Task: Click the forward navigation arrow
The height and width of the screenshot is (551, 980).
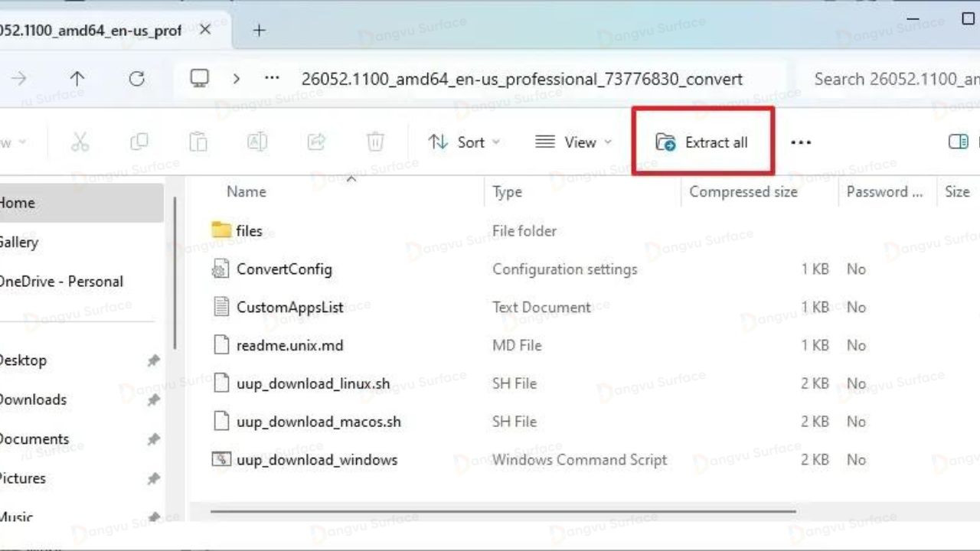Action: coord(19,78)
